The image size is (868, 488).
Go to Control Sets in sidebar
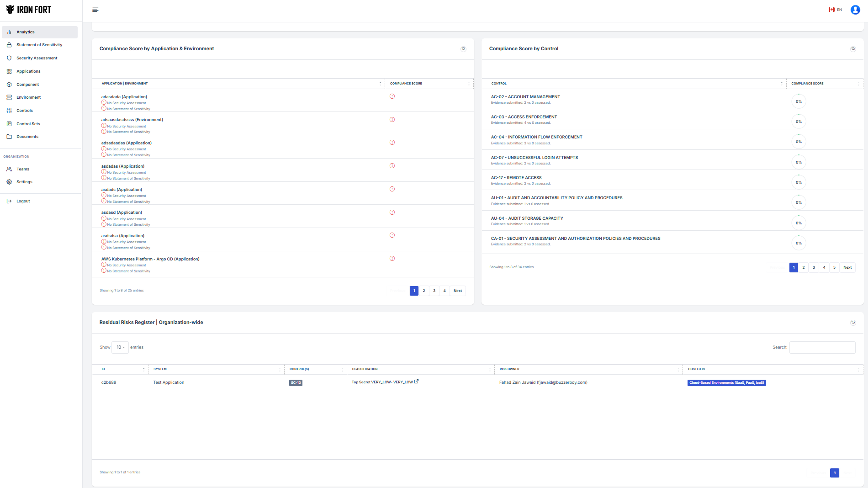(x=28, y=124)
